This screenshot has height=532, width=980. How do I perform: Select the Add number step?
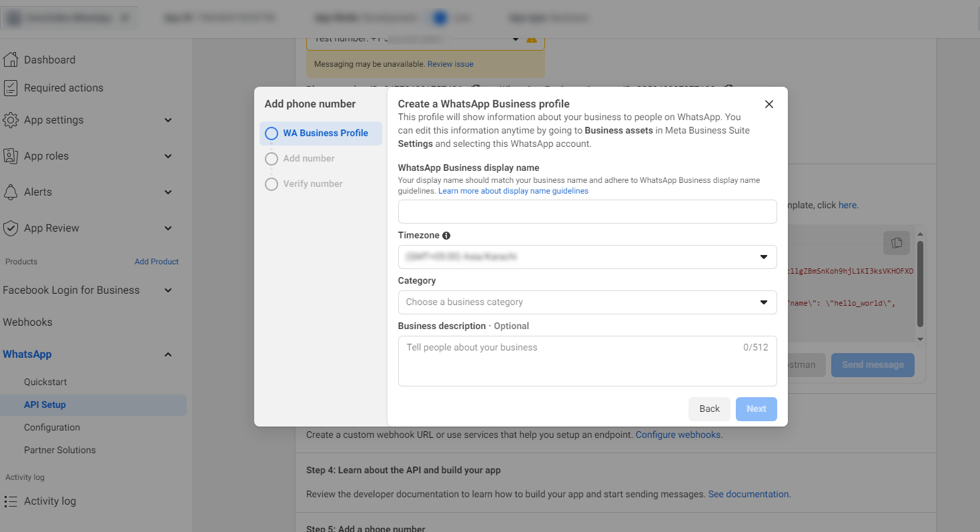click(308, 159)
